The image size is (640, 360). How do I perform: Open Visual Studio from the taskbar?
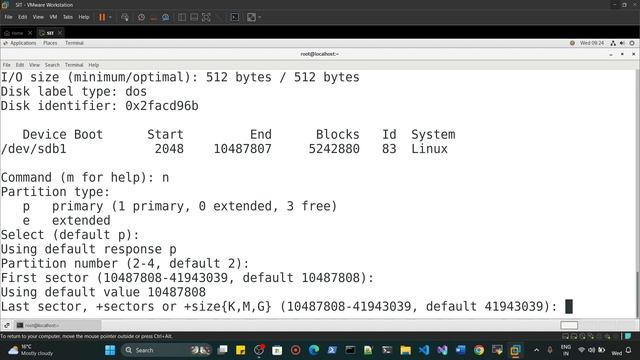click(x=442, y=350)
